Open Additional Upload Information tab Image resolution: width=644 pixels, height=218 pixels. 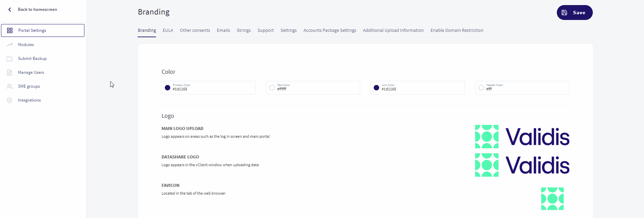pyautogui.click(x=393, y=30)
